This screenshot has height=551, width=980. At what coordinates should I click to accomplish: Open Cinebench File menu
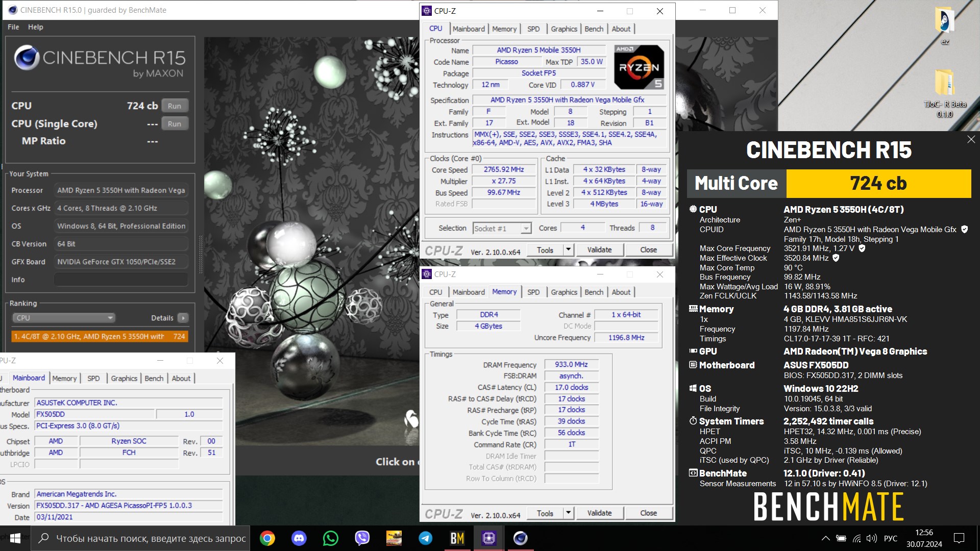point(13,27)
